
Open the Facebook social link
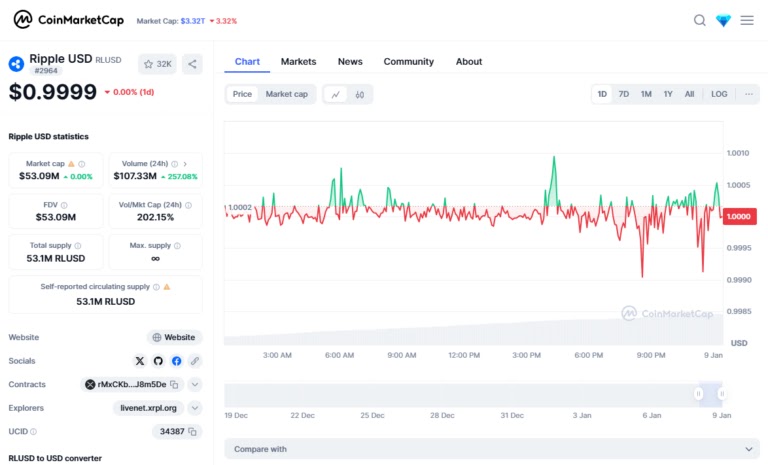pyautogui.click(x=176, y=361)
